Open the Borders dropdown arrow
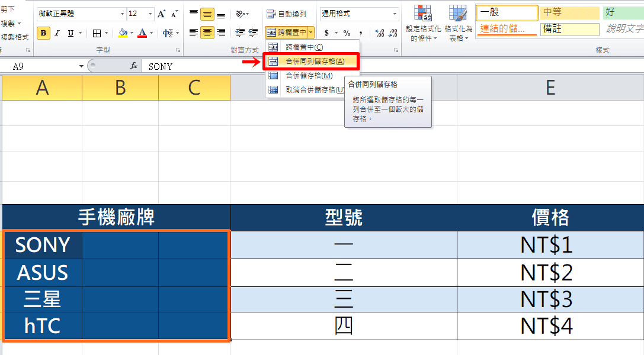 coord(107,33)
